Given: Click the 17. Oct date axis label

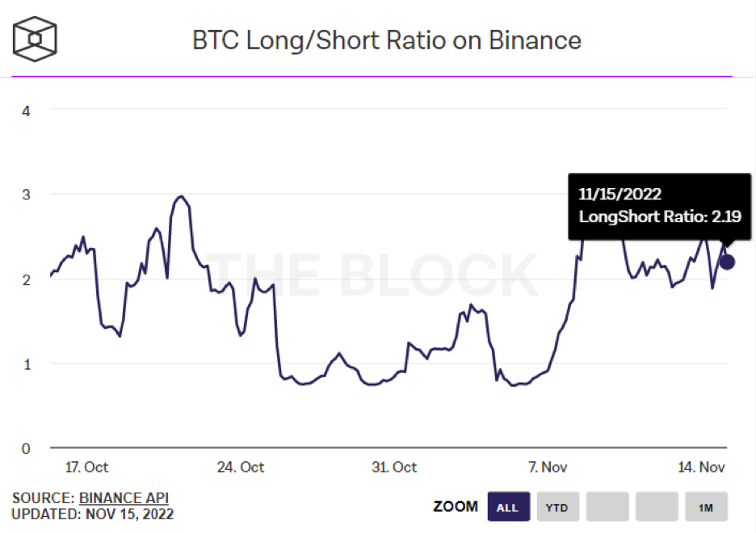Looking at the screenshot, I should [86, 467].
